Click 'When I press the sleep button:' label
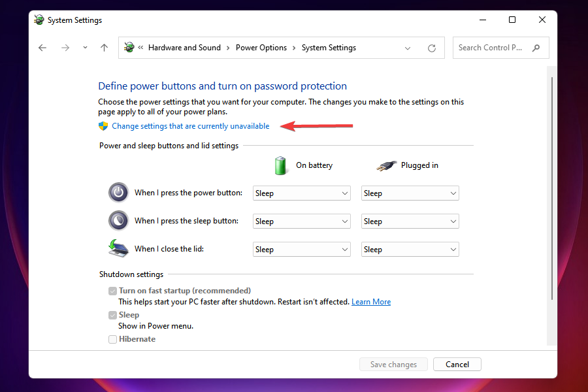Screen dimensions: 588x392 click(x=186, y=221)
